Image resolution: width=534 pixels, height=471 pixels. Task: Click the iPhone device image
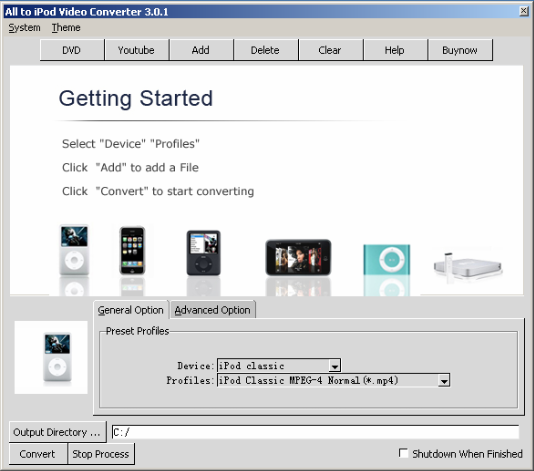(132, 250)
